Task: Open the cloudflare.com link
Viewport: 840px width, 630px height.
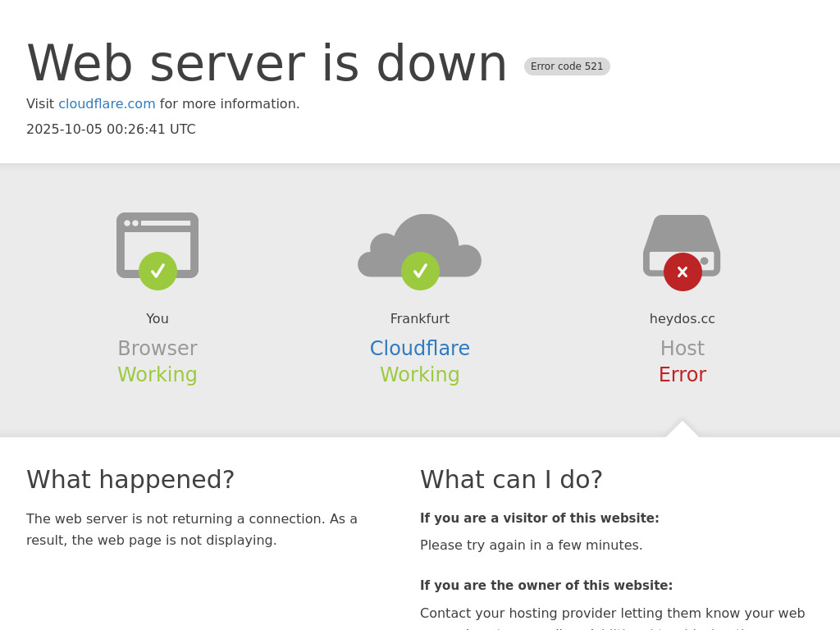Action: point(107,104)
